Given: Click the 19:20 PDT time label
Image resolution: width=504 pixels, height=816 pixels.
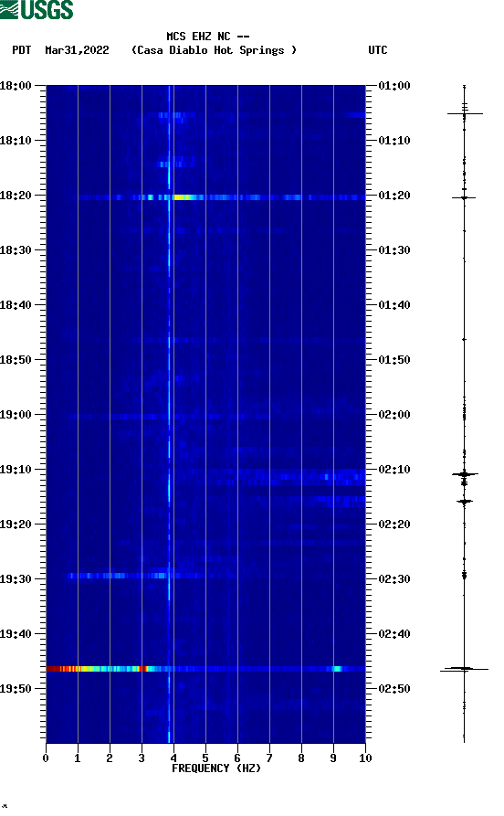Looking at the screenshot, I should pos(16,525).
